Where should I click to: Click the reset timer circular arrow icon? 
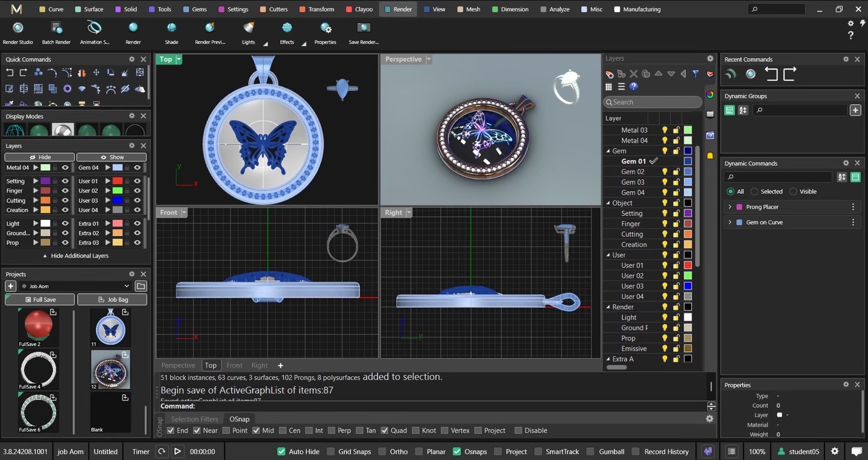[x=162, y=451]
